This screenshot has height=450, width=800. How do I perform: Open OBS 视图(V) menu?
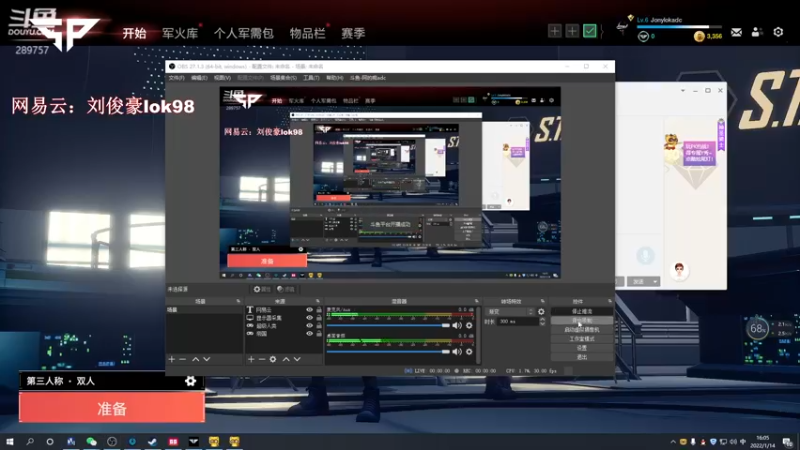pos(222,78)
